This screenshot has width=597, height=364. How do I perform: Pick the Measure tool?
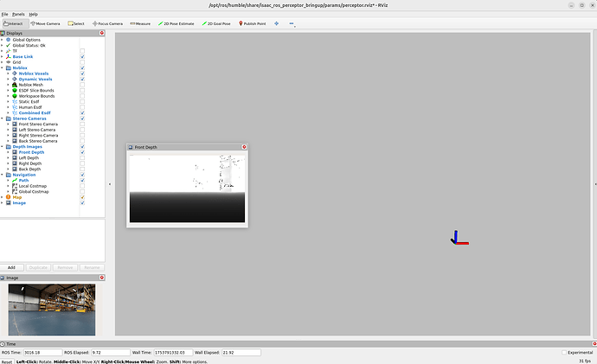pos(140,23)
